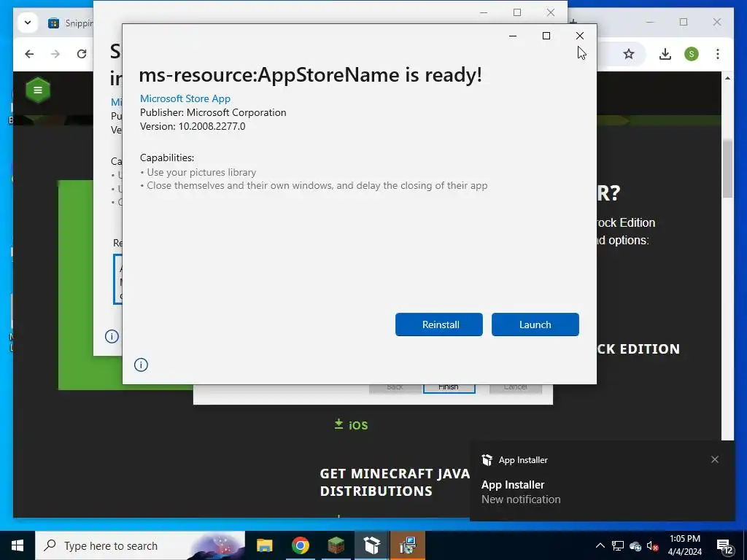The height and width of the screenshot is (560, 747).
Task: Open the App Installer notification toast
Action: tap(602, 481)
